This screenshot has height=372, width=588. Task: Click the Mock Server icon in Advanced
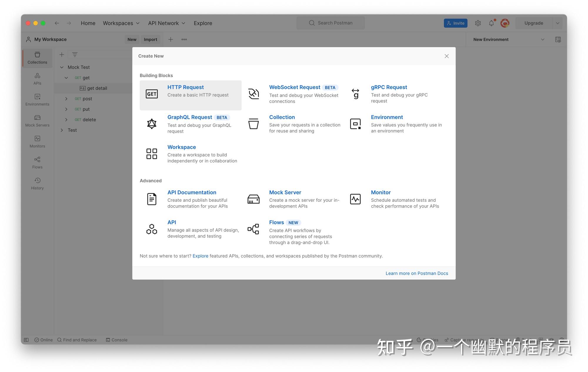253,199
